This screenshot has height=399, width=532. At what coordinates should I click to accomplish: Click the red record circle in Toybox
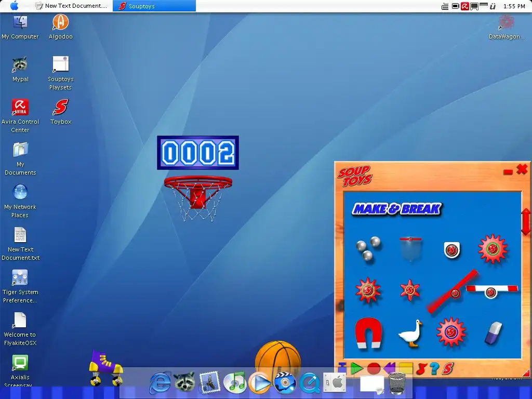coord(373,369)
